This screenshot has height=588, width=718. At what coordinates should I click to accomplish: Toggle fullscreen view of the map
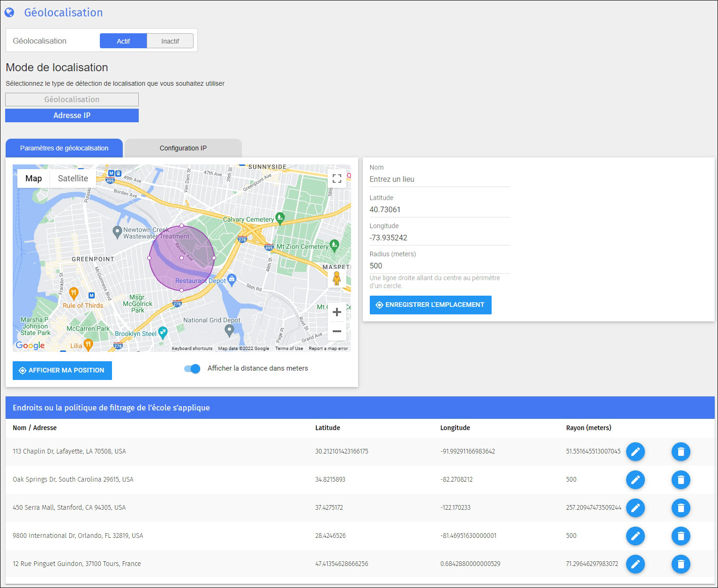click(x=337, y=179)
